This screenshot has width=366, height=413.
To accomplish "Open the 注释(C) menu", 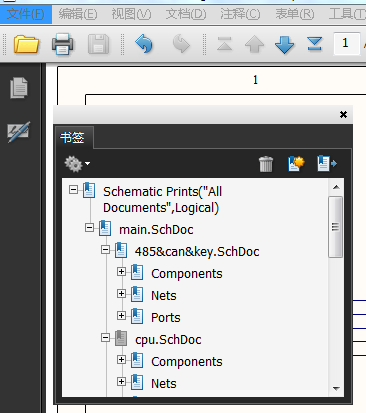I will (240, 14).
